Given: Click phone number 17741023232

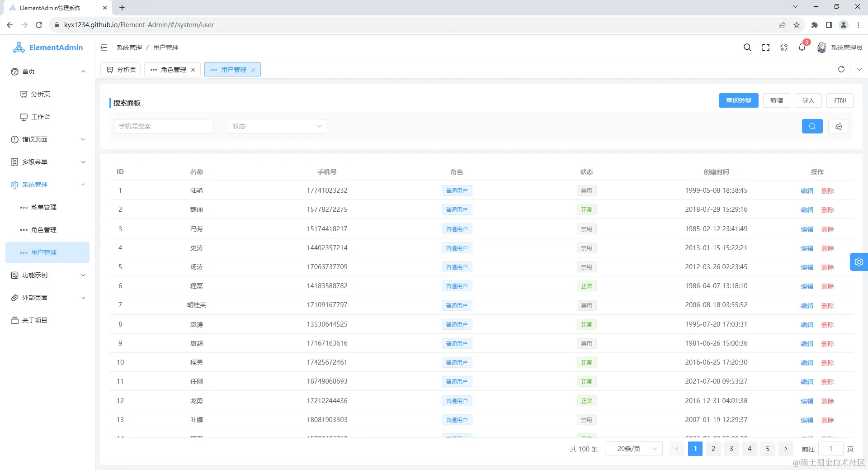Looking at the screenshot, I should coord(327,190).
